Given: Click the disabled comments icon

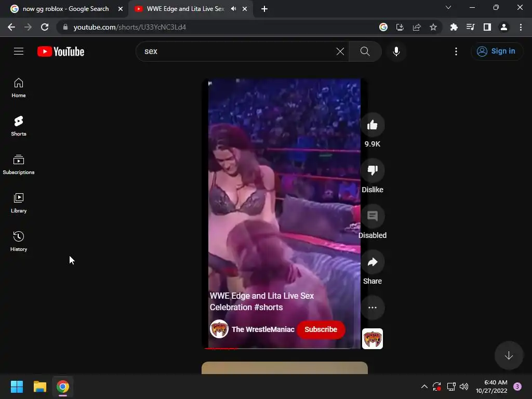Looking at the screenshot, I should [372, 216].
